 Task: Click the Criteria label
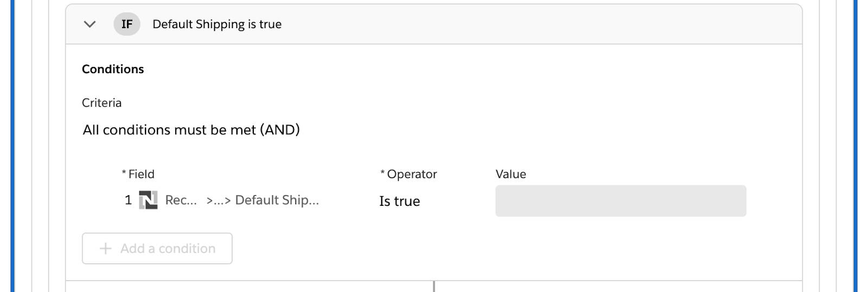pos(101,103)
